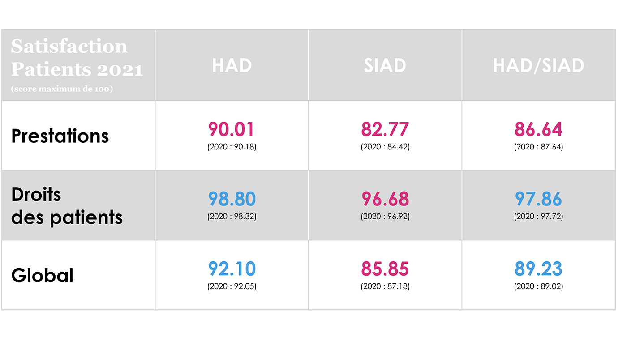Click the HAD/SIAD column header

pyautogui.click(x=538, y=65)
